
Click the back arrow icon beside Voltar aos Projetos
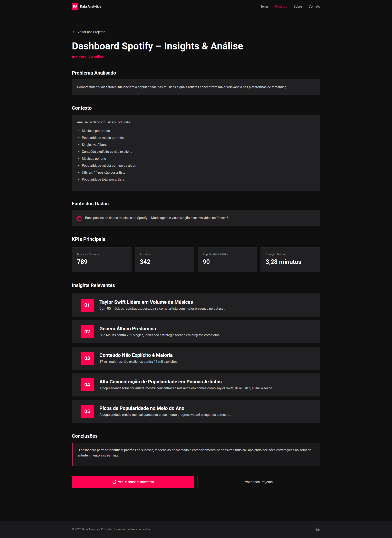[74, 32]
